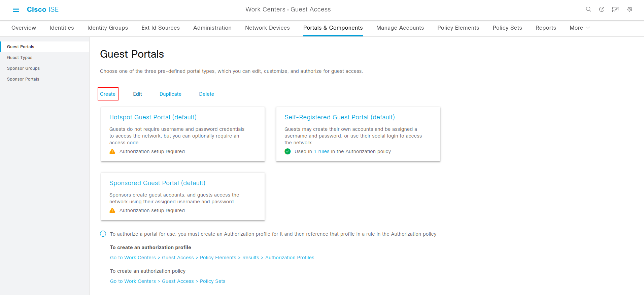Click the Duplicate button

tap(170, 94)
